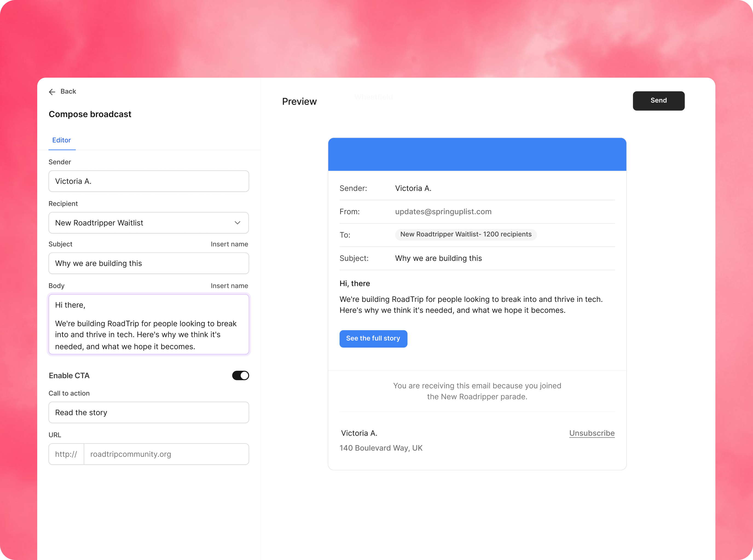Click Insert name beside Subject
Image resolution: width=753 pixels, height=560 pixels.
(x=229, y=244)
